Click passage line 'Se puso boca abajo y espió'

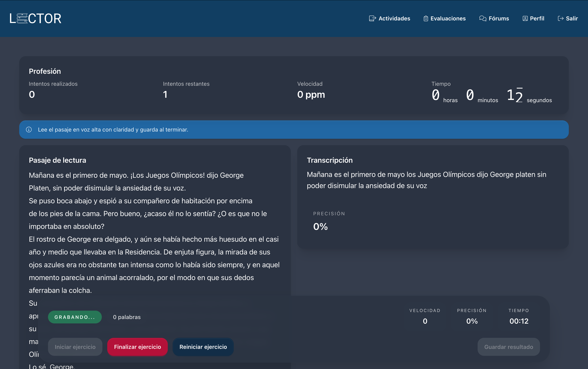pos(141,201)
